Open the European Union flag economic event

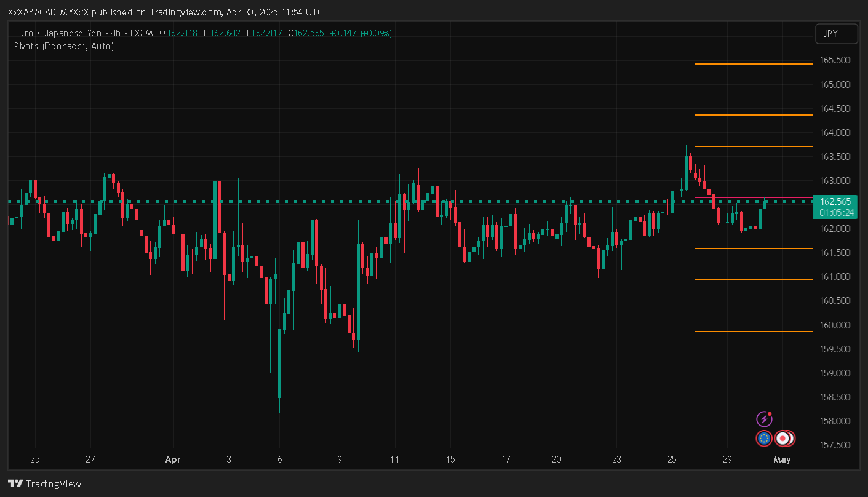[x=764, y=439]
